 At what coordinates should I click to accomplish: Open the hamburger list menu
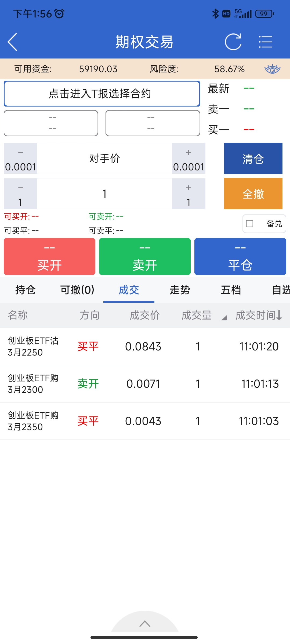(265, 42)
